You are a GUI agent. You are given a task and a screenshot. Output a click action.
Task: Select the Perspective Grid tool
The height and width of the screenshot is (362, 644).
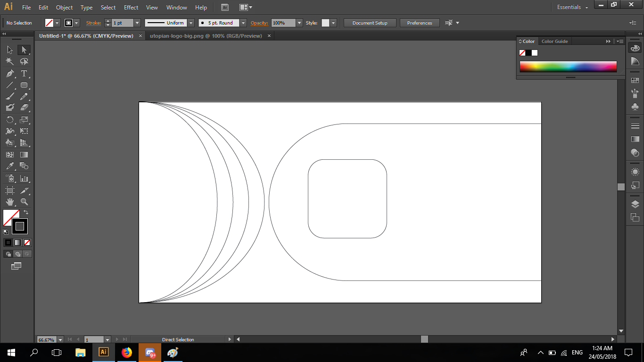click(x=24, y=143)
